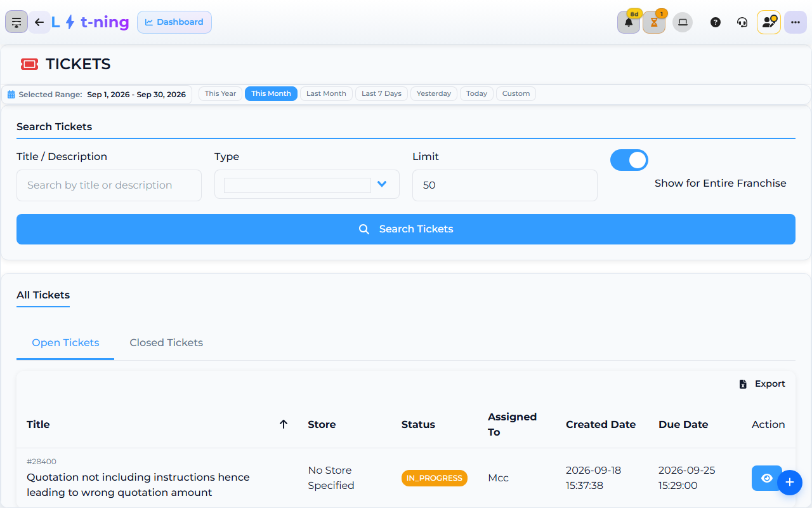Image resolution: width=812 pixels, height=508 pixels.
Task: Click the Store column header
Action: coord(322,425)
